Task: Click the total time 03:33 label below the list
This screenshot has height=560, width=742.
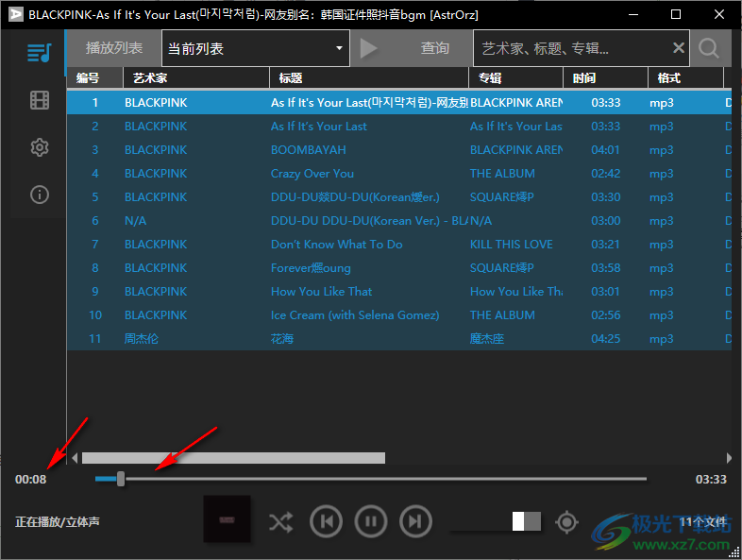Action: pyautogui.click(x=711, y=480)
